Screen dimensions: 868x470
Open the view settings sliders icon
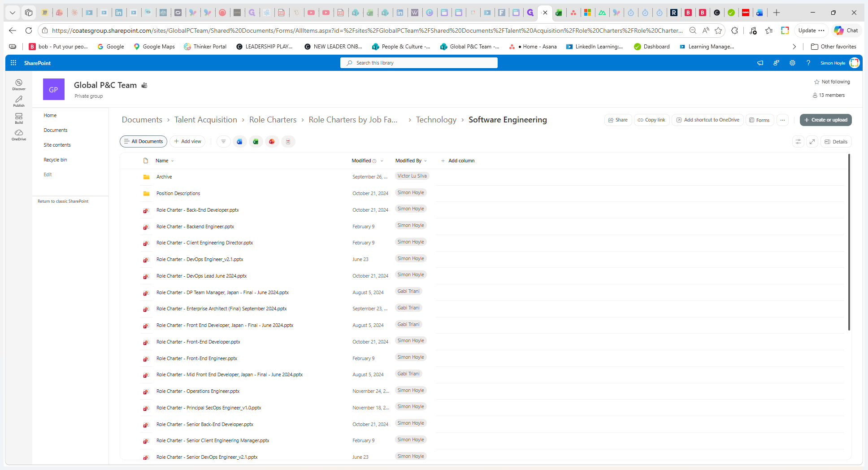tap(798, 141)
